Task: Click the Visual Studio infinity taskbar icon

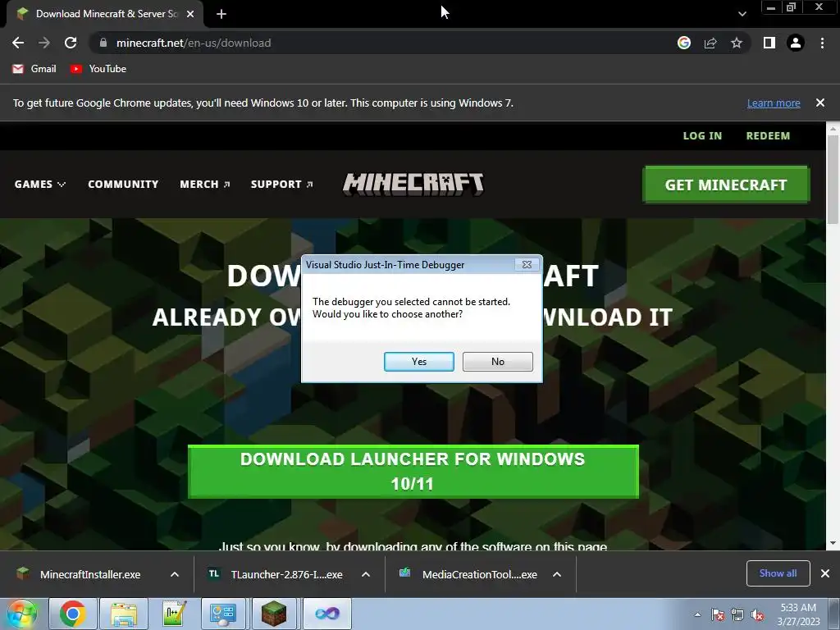Action: 326,614
